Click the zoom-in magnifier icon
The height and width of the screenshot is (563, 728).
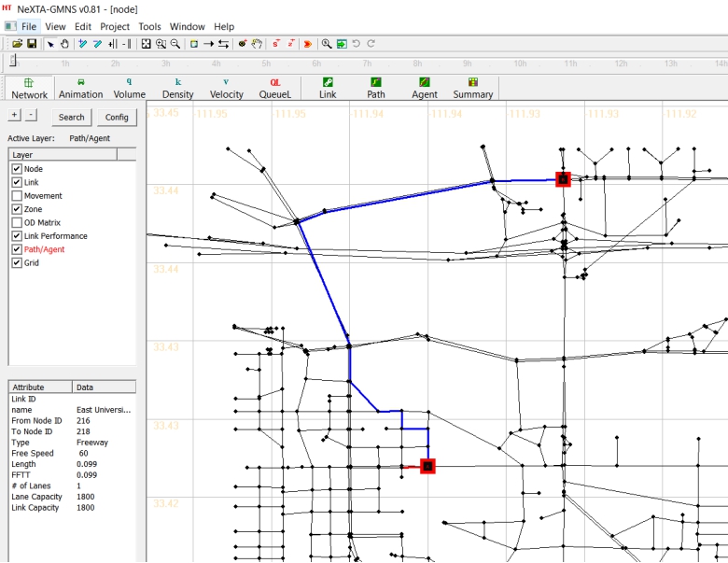pyautogui.click(x=161, y=44)
